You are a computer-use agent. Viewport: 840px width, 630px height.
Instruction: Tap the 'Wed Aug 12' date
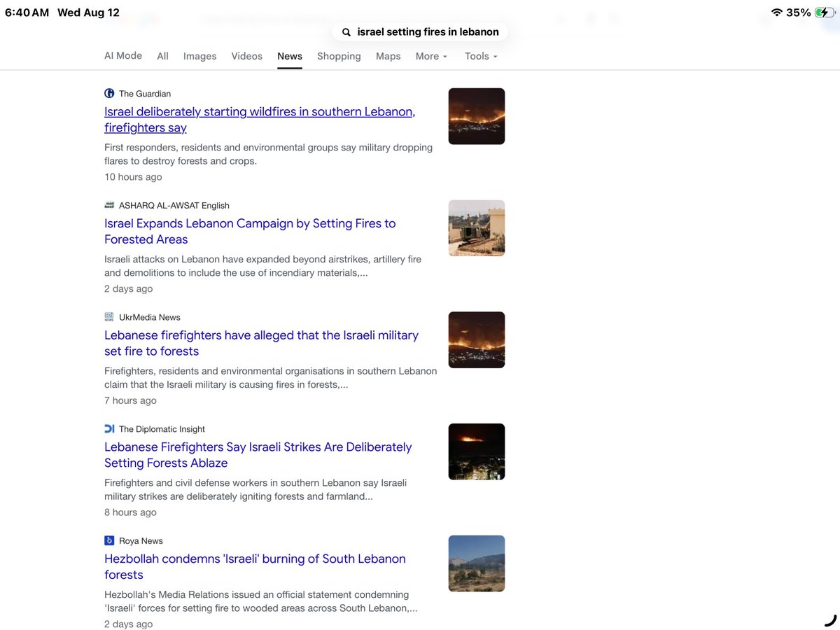(x=88, y=13)
